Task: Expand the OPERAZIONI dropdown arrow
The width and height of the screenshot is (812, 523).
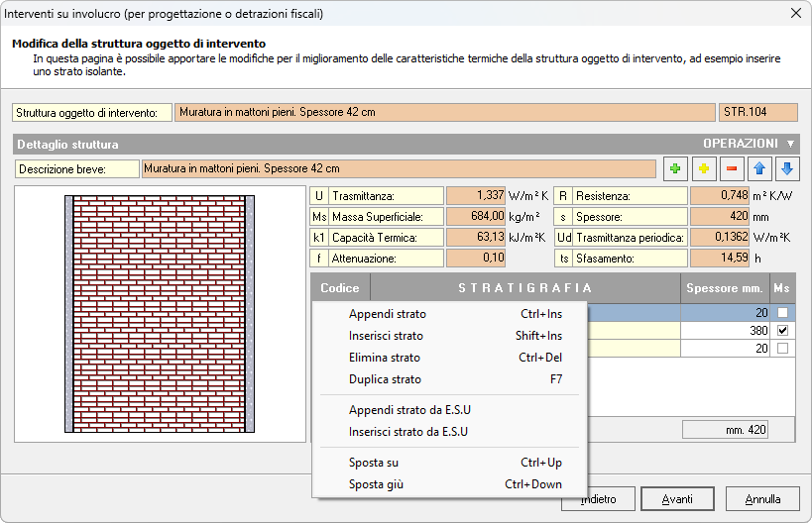Action: click(790, 144)
